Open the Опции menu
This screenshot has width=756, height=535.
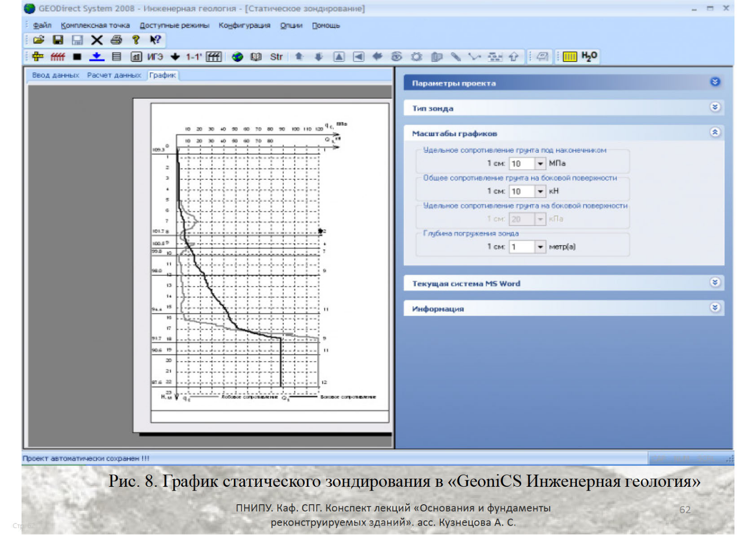[291, 26]
